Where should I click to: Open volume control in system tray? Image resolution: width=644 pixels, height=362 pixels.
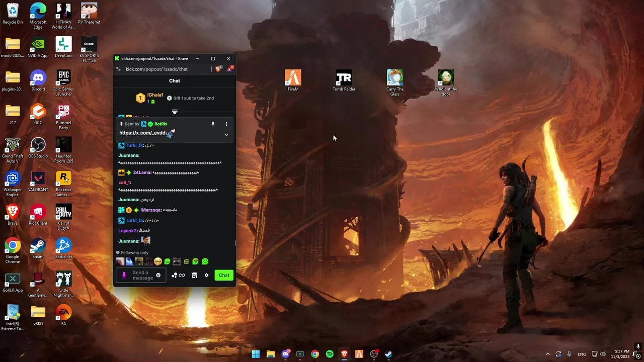click(x=603, y=354)
